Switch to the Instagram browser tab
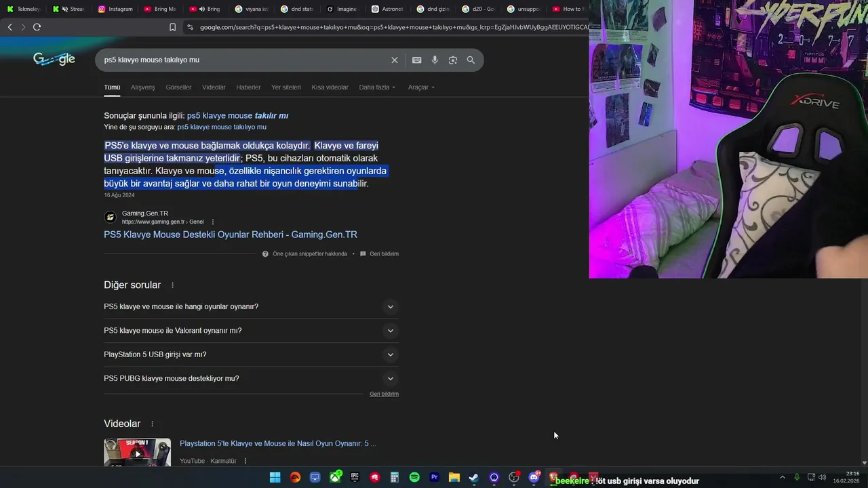 pyautogui.click(x=115, y=9)
